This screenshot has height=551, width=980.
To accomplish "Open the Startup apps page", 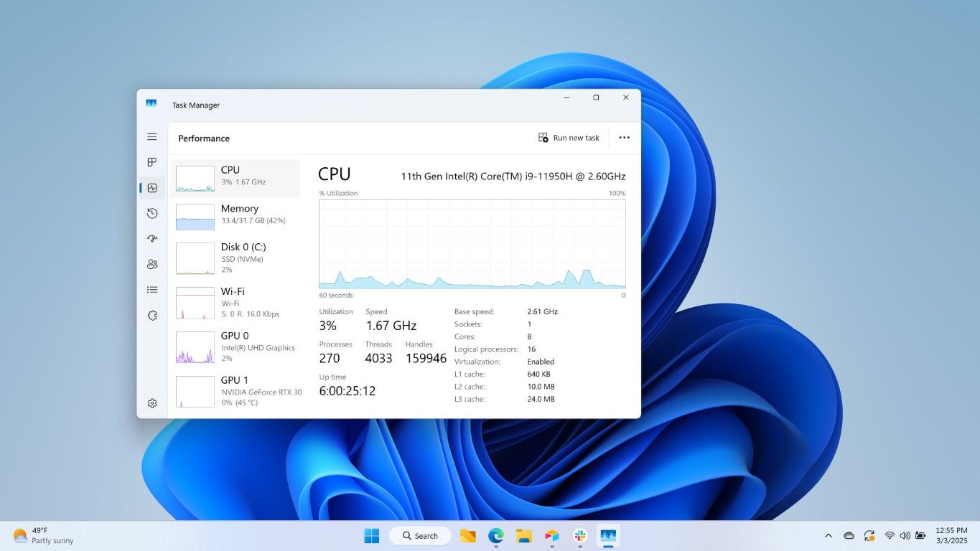I will [x=151, y=238].
